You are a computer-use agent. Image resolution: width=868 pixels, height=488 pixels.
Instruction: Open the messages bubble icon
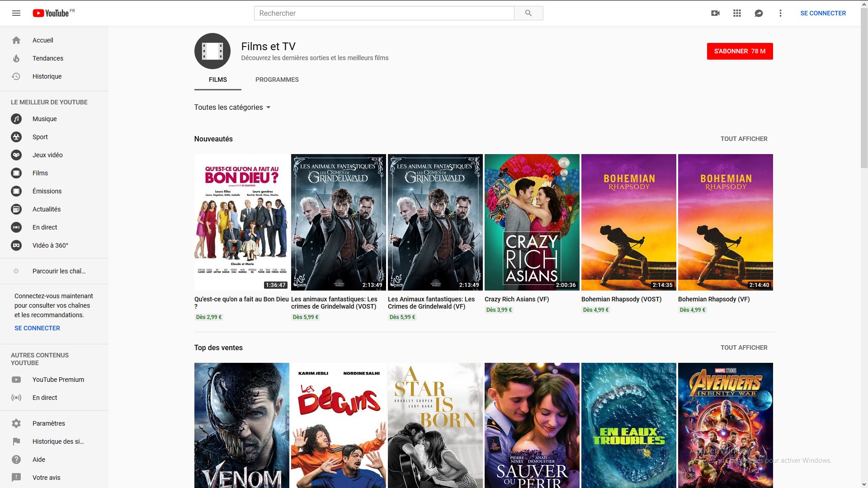click(x=759, y=13)
